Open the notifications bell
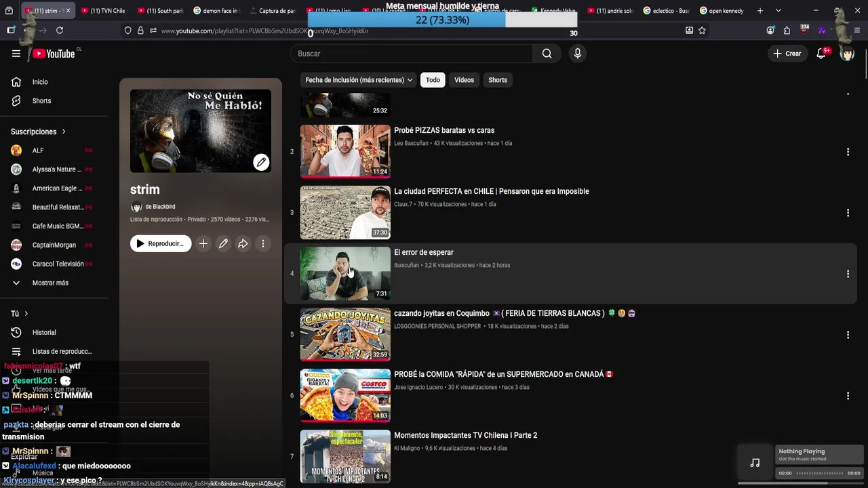 821,54
